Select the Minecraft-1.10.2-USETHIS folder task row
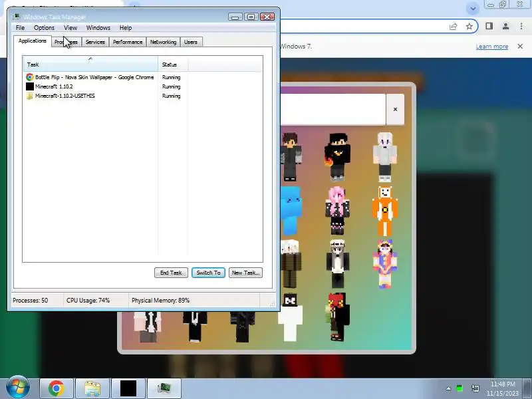532x399 pixels. point(142,96)
